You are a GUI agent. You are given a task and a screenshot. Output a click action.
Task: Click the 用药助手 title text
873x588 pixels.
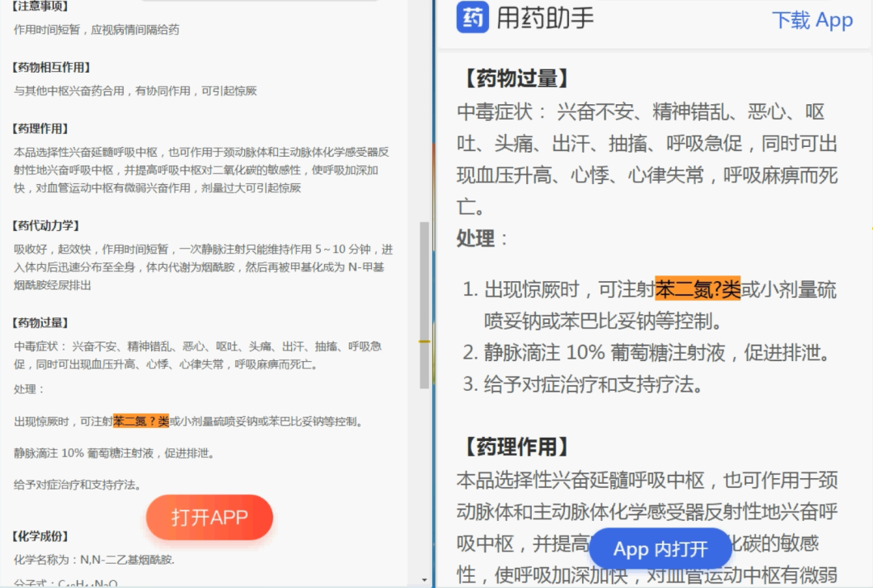(x=546, y=19)
